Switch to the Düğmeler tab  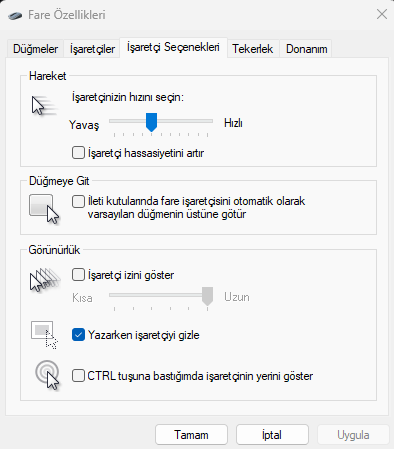[x=35, y=49]
